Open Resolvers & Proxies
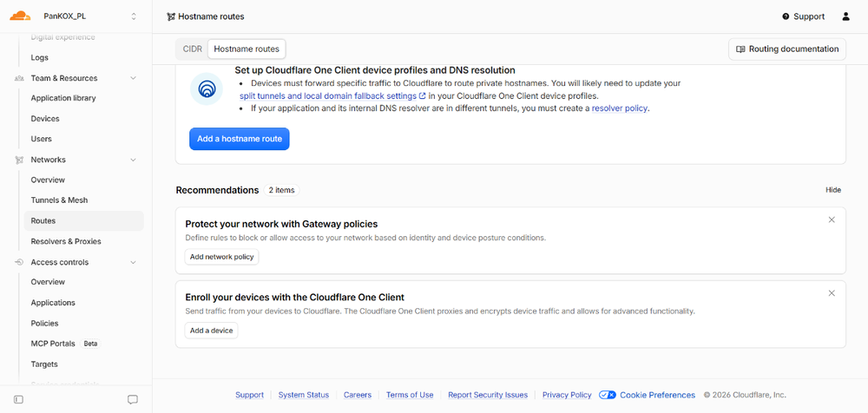The image size is (868, 413). 66,241
